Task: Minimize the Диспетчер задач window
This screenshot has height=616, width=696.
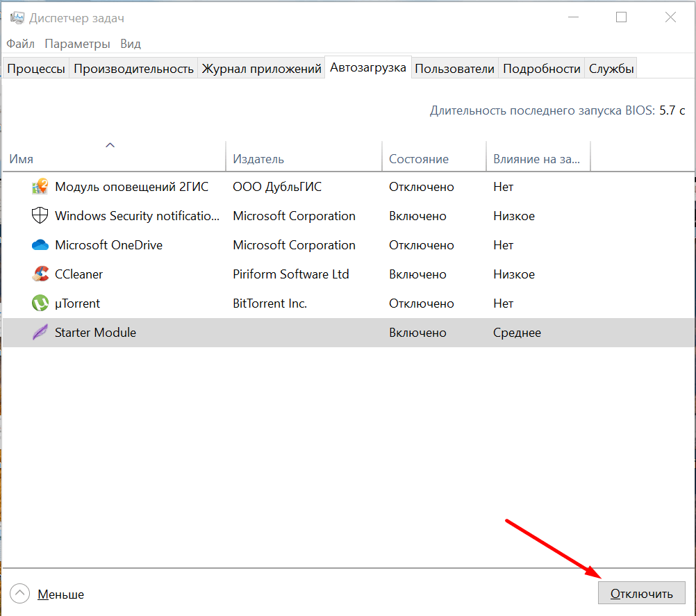Action: coord(574,18)
